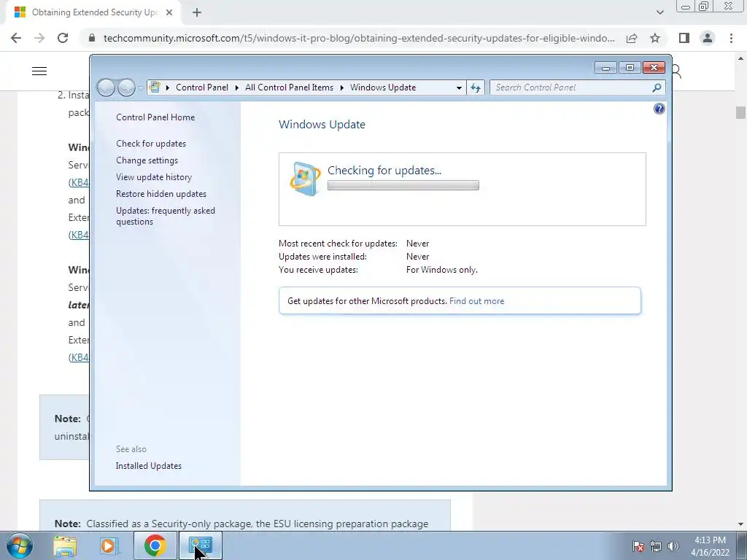Image resolution: width=747 pixels, height=560 pixels.
Task: Click the Search Control Panel magnifier
Action: click(657, 87)
